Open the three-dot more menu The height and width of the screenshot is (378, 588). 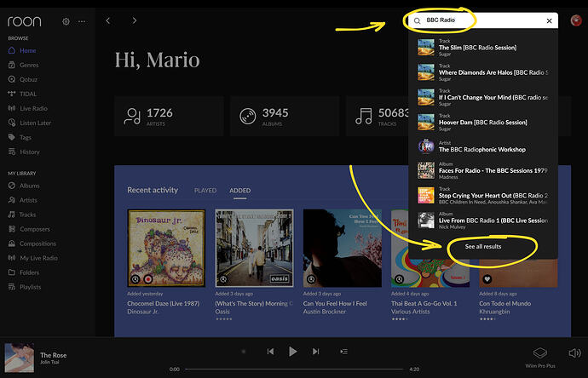82,21
